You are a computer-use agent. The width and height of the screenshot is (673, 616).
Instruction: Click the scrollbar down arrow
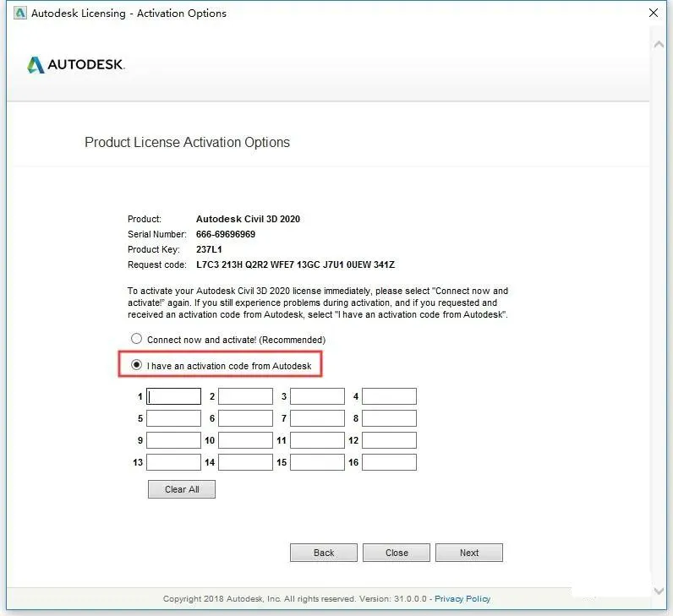coord(659,591)
